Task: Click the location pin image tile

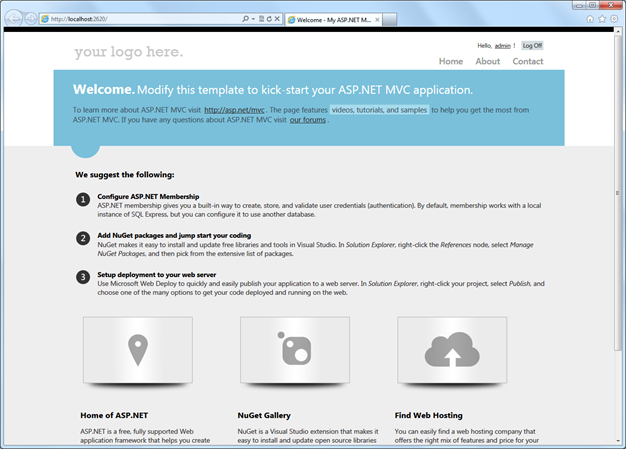Action: click(137, 351)
